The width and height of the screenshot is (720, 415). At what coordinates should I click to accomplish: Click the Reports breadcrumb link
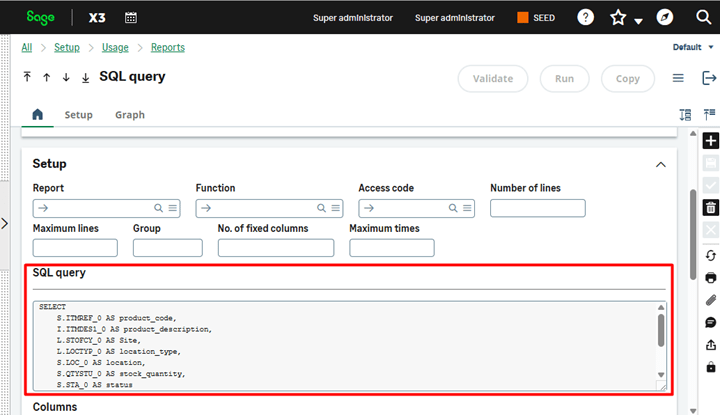click(167, 47)
